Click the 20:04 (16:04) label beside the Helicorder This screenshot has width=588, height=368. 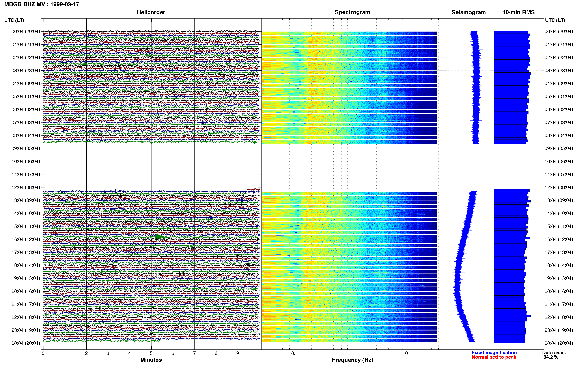[26, 291]
